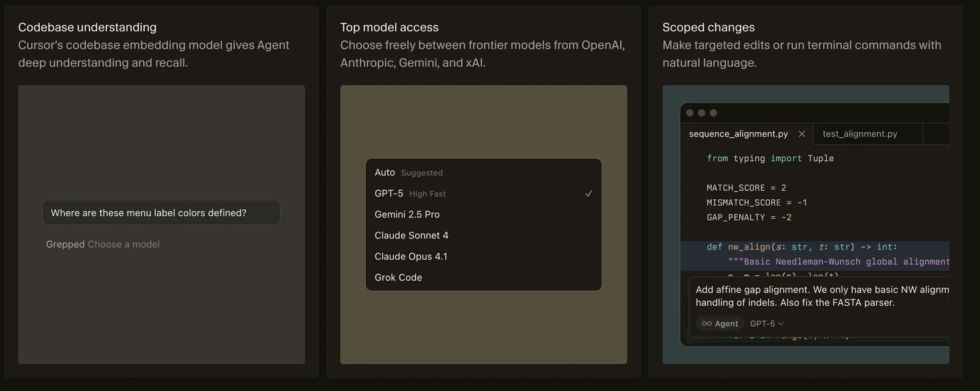Switch to Grok Code model
This screenshot has height=391, width=980.
click(x=398, y=278)
